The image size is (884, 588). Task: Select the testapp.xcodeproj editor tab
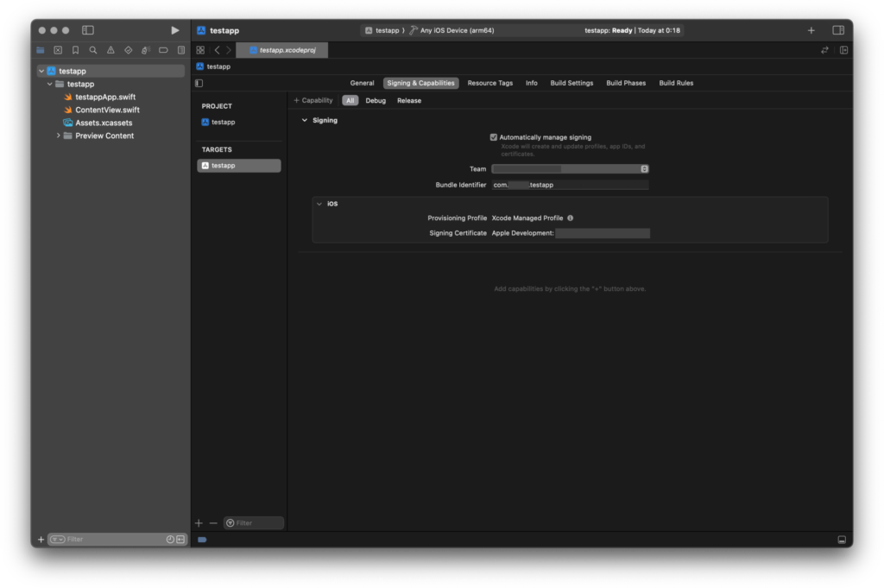click(282, 50)
